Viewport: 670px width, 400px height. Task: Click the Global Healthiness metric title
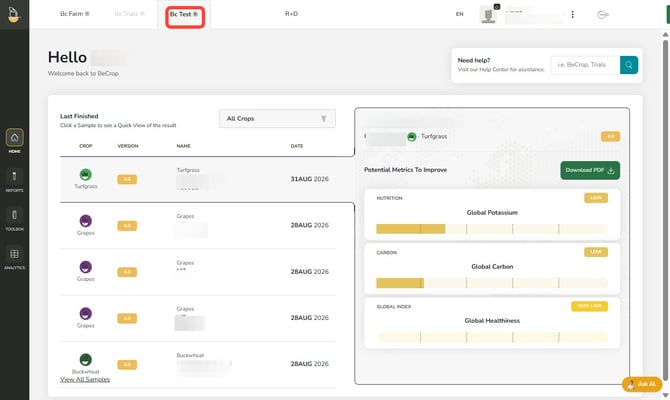[x=492, y=321]
